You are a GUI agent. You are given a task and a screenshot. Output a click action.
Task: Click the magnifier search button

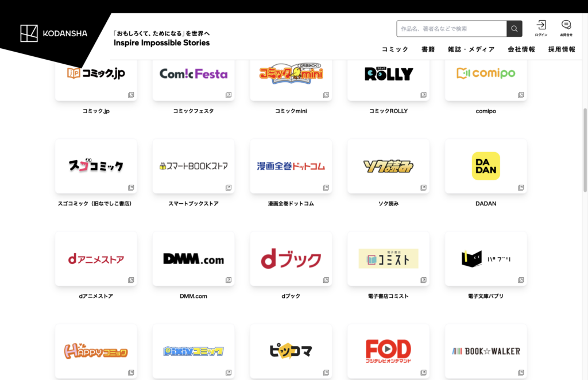[514, 29]
